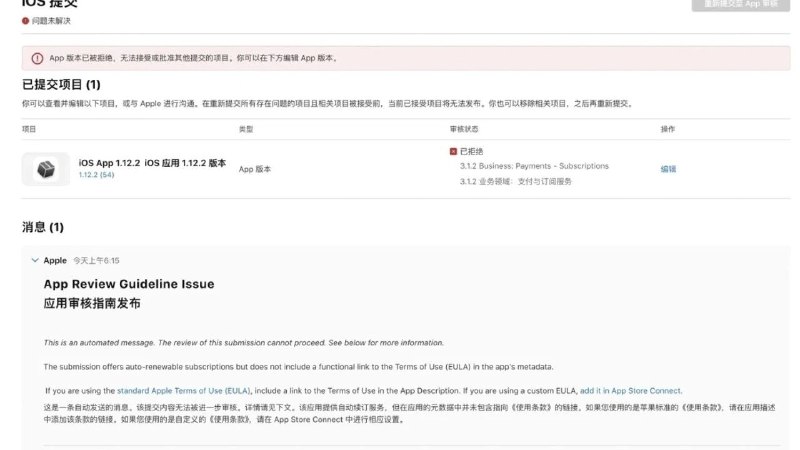Click the Apple sender name
This screenshot has height=450, width=800.
pyautogui.click(x=55, y=260)
